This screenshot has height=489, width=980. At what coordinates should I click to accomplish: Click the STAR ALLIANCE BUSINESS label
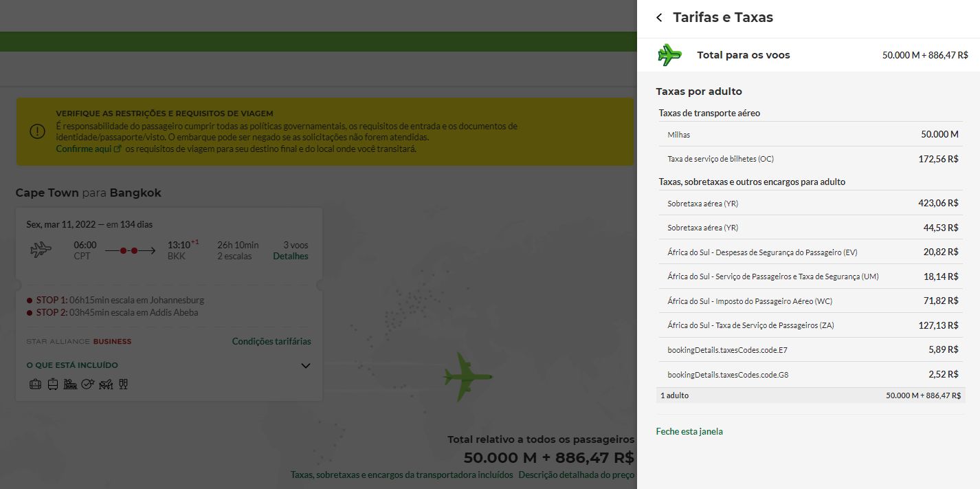tap(78, 341)
